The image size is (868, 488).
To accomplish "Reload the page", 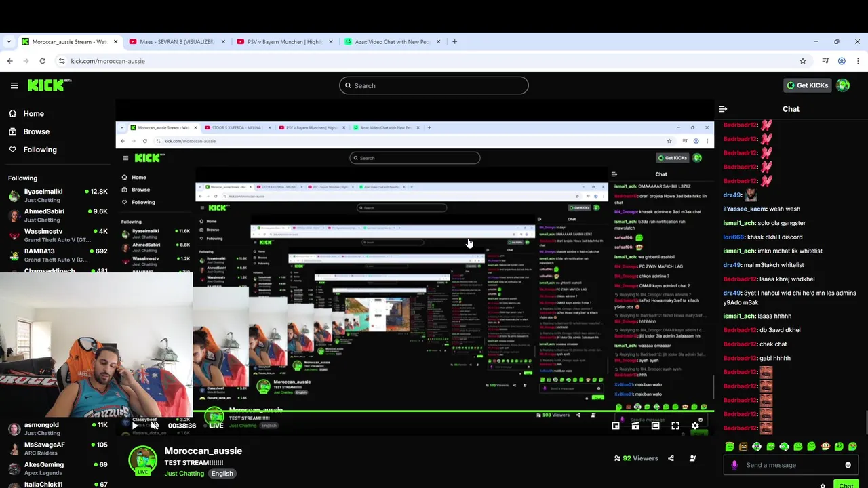I will (x=42, y=61).
